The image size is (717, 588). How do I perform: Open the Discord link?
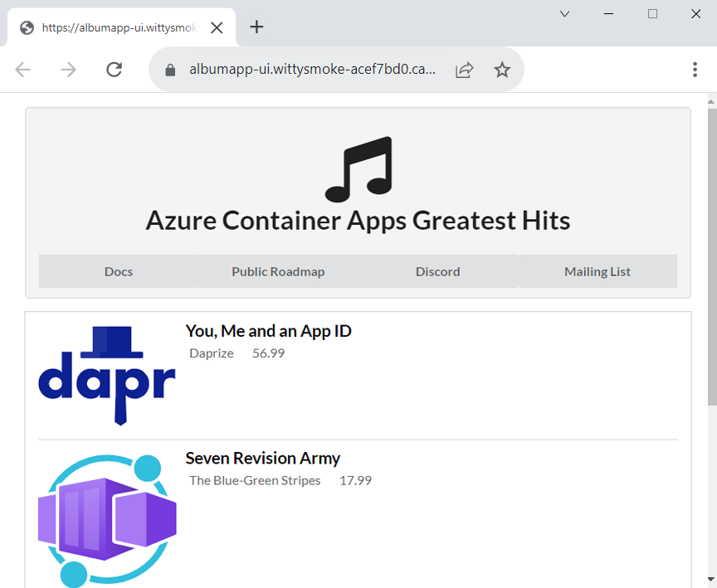click(437, 271)
